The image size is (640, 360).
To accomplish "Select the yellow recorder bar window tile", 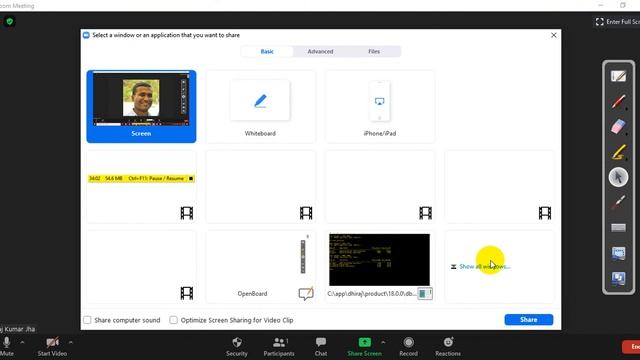I will 141,187.
